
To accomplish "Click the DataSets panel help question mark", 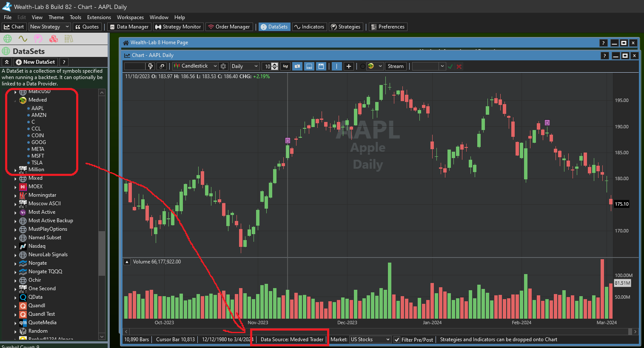I will pyautogui.click(x=64, y=62).
